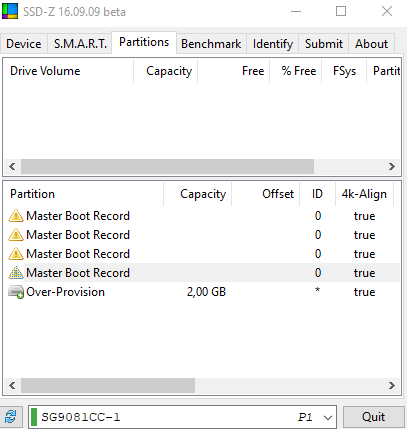
Task: Click the FSys column header
Action: [x=344, y=71]
